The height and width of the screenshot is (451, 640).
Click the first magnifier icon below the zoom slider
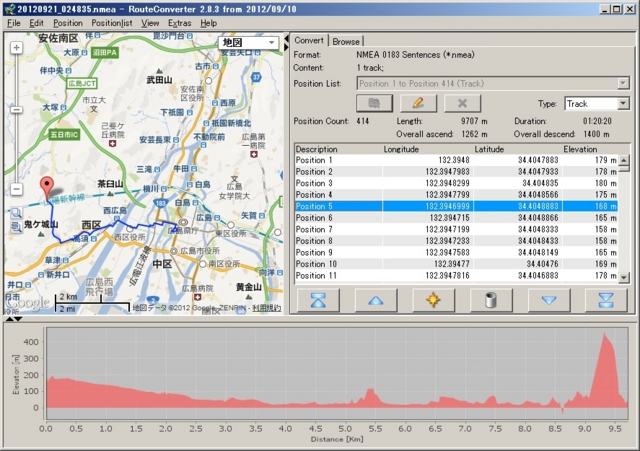pos(16,213)
